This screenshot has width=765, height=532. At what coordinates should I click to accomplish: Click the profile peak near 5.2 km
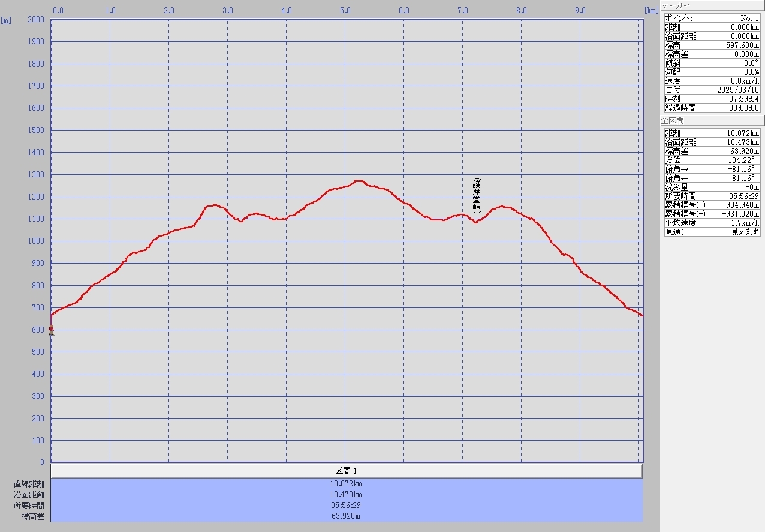coord(359,180)
